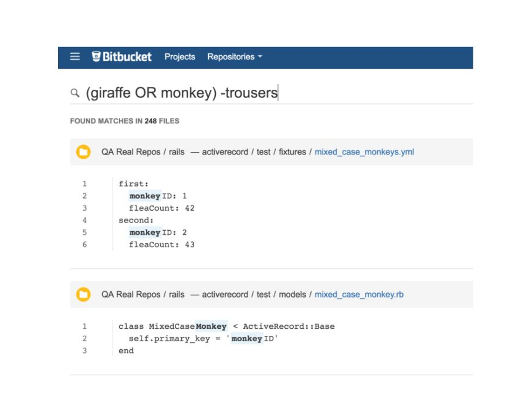Click the 'self.primary_key' code line
This screenshot has height=398, width=532.
[203, 339]
